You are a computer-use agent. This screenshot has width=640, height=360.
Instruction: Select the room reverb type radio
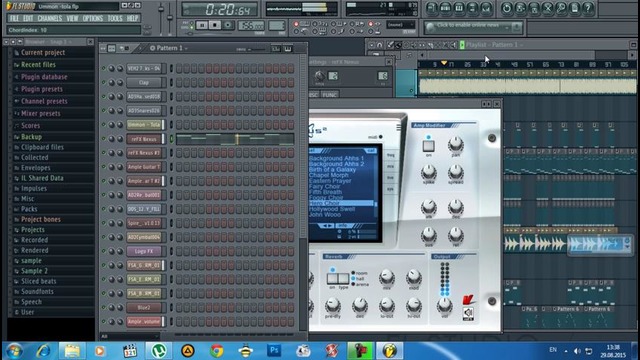353,273
